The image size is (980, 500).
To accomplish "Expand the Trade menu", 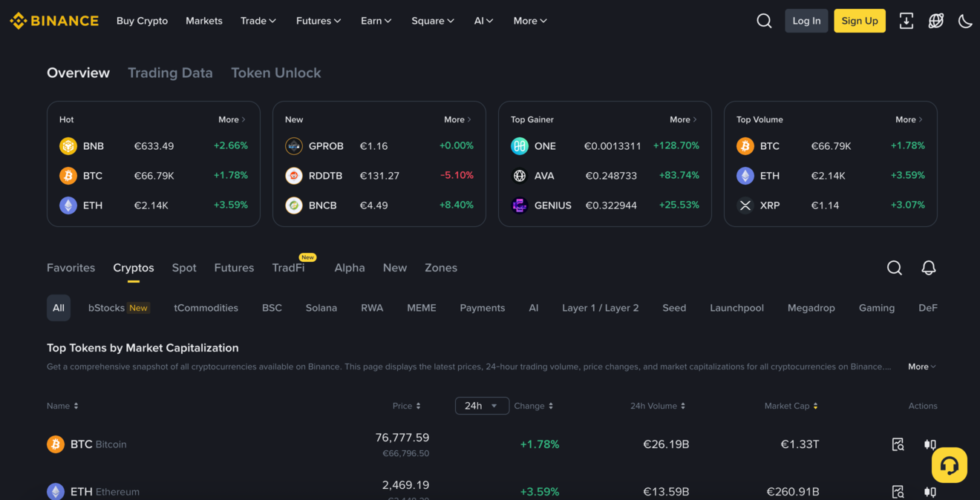I will click(258, 21).
